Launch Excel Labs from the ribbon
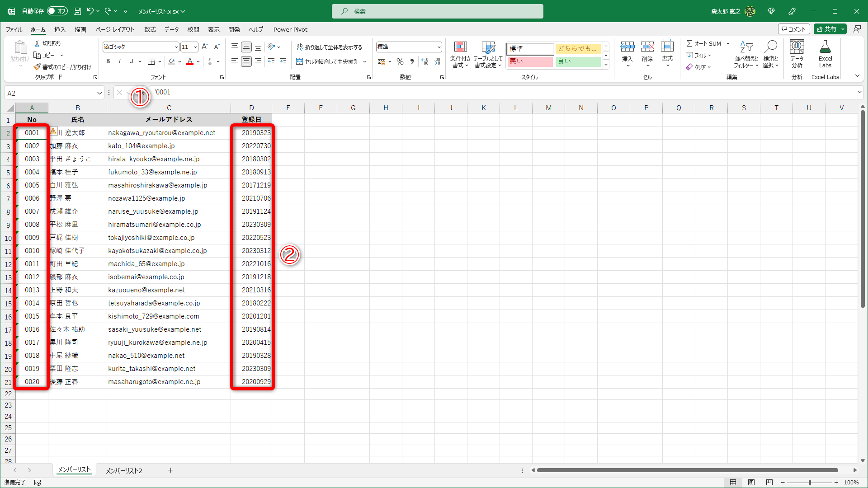This screenshot has height=488, width=868. click(825, 47)
